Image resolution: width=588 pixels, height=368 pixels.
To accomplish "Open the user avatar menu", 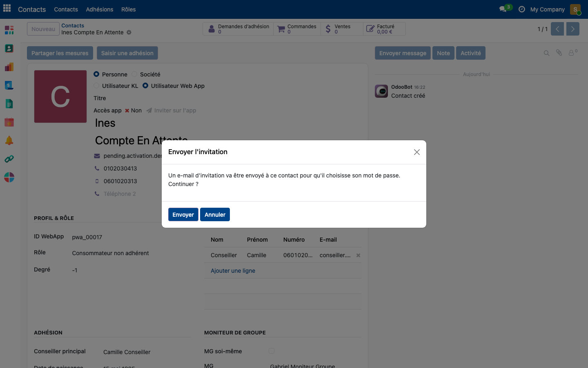I will point(575,9).
